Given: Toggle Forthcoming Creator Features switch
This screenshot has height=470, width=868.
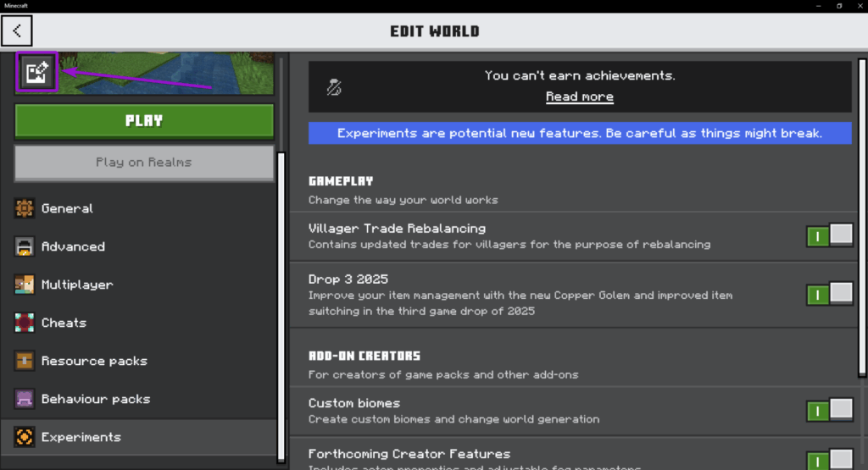Looking at the screenshot, I should 829,460.
